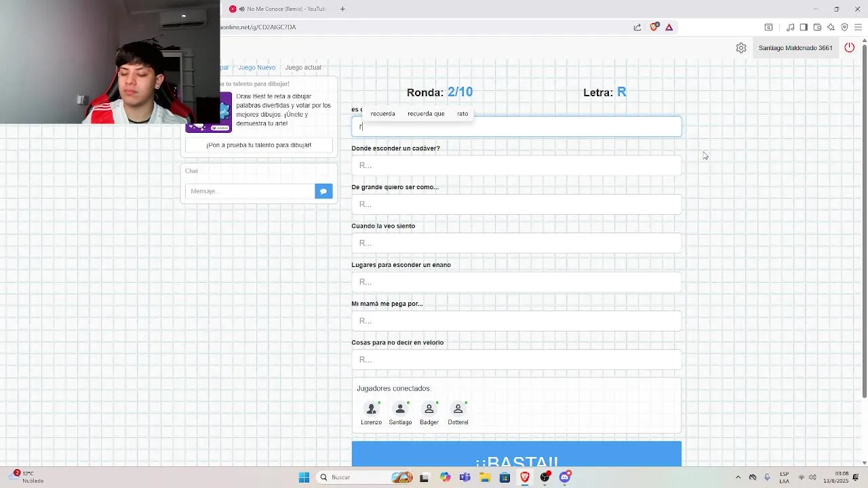This screenshot has width=868, height=488.
Task: Click the chat Mensaje input box
Action: [250, 191]
